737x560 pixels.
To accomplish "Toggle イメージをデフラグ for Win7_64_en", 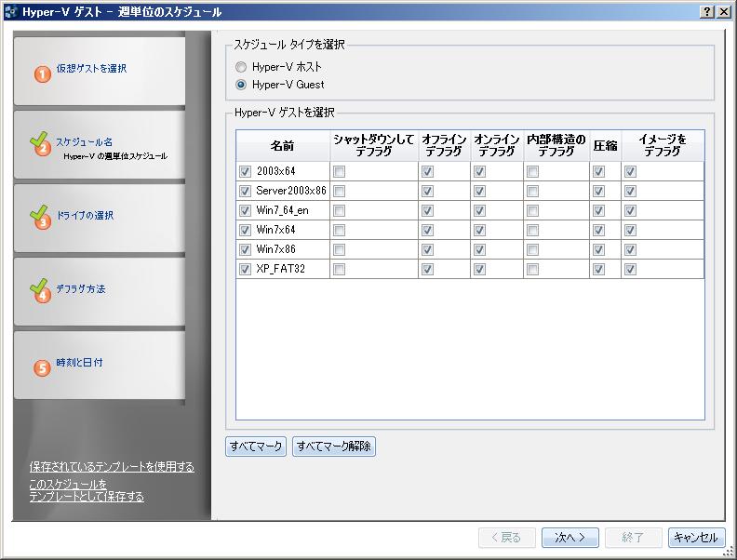I will coord(630,210).
